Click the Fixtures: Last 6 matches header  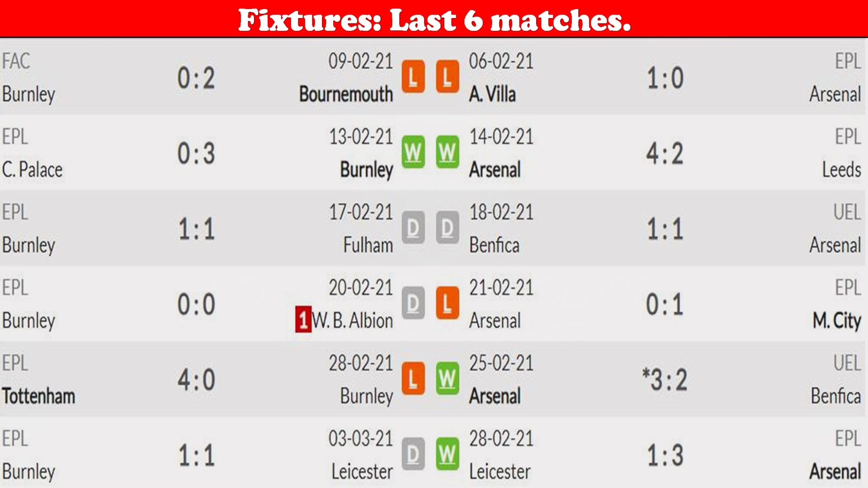tap(434, 20)
